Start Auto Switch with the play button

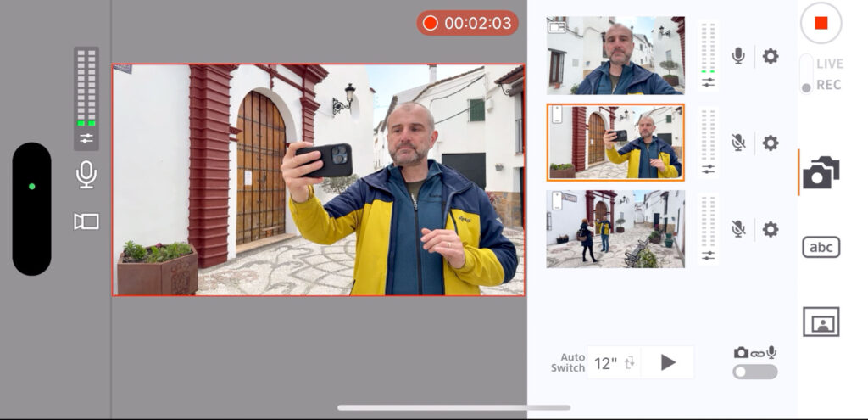tap(668, 363)
